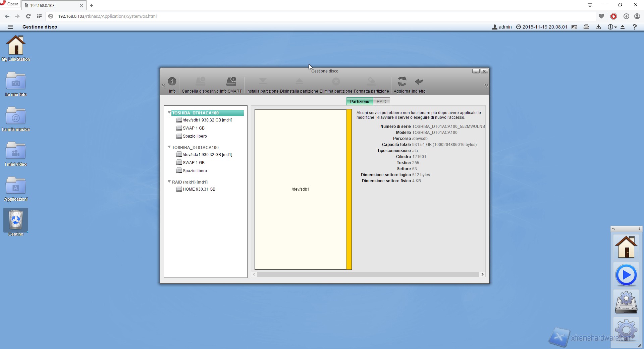The image size is (644, 349).
Task: Select /dev/sda1 930.32 GB partition
Action: pyautogui.click(x=207, y=155)
